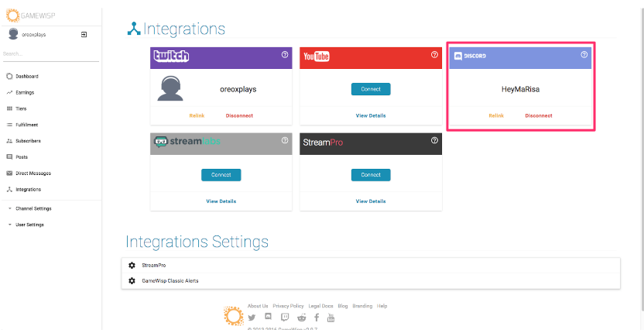The image size is (644, 333).
Task: Click the GameWisp logo in sidebar
Action: [x=31, y=15]
